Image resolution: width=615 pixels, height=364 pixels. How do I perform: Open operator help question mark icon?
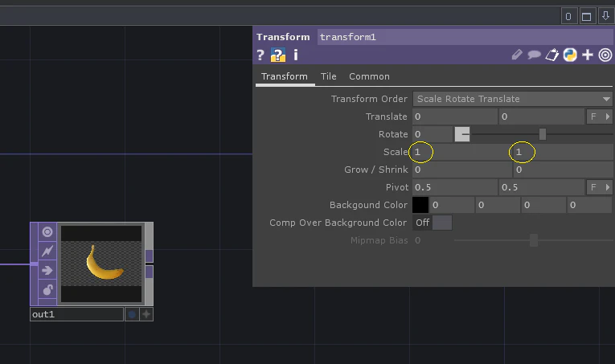click(x=260, y=55)
